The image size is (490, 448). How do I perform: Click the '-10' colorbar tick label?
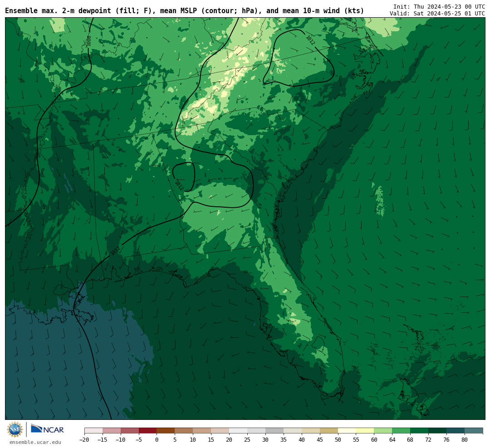pos(121,439)
